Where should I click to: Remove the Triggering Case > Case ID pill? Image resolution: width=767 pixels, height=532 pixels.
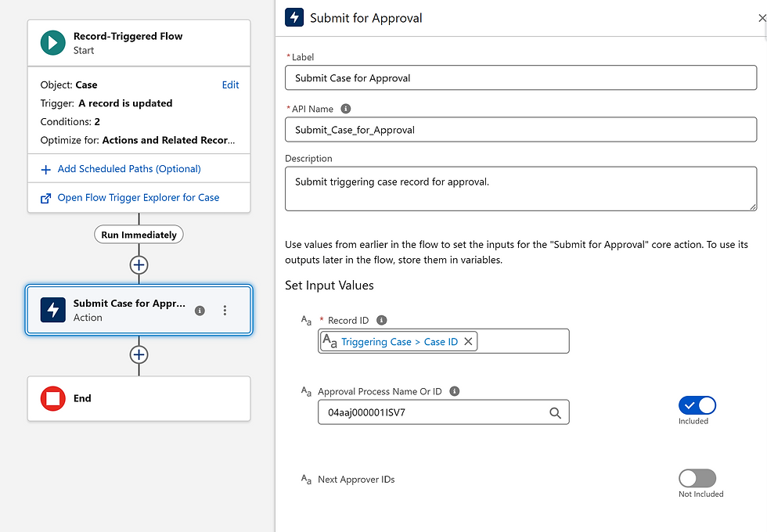[x=468, y=341]
